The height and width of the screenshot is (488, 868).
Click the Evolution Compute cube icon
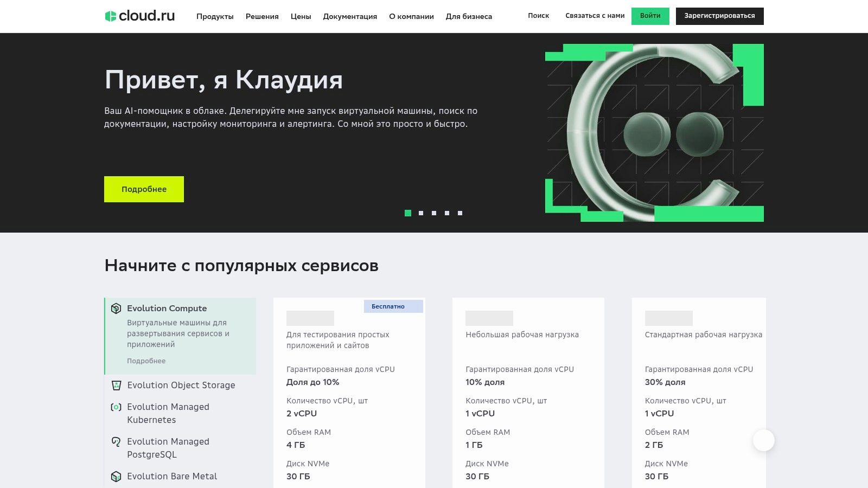pos(116,309)
